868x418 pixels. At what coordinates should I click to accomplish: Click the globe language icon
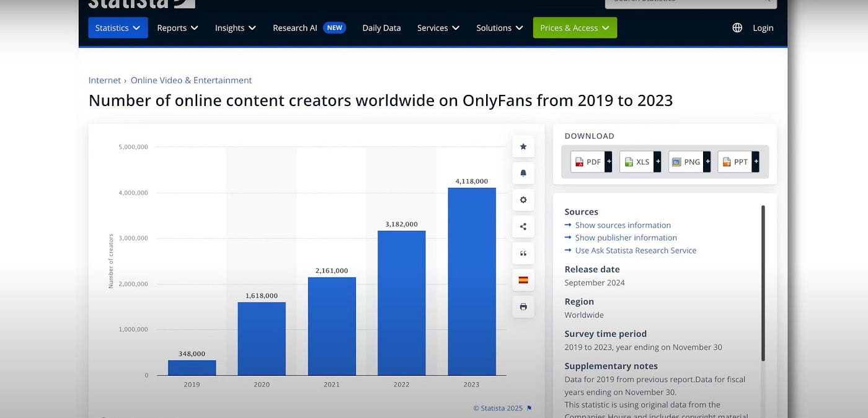737,28
